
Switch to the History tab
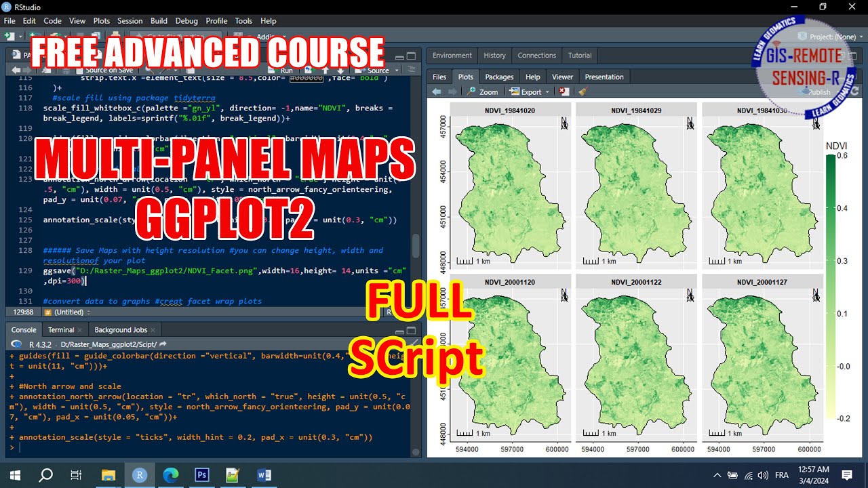[x=494, y=56]
